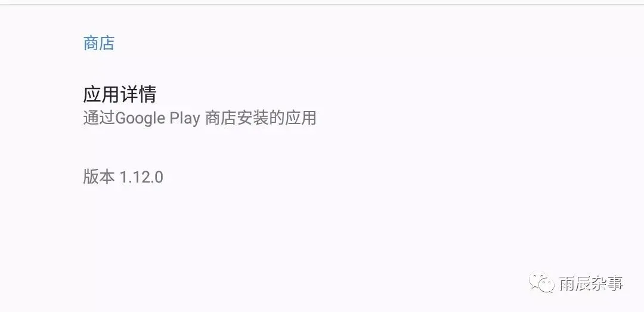The image size is (644, 312).
Task: Click the 雨辰 characters in the watermark
Action: tap(575, 283)
